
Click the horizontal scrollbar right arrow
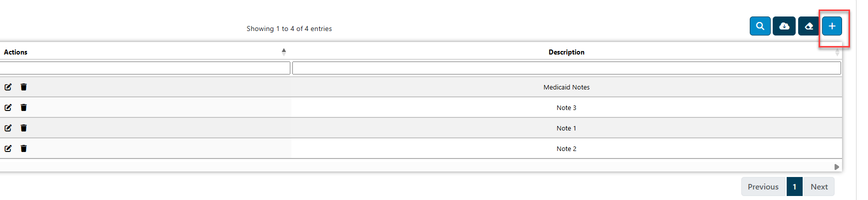(x=837, y=167)
